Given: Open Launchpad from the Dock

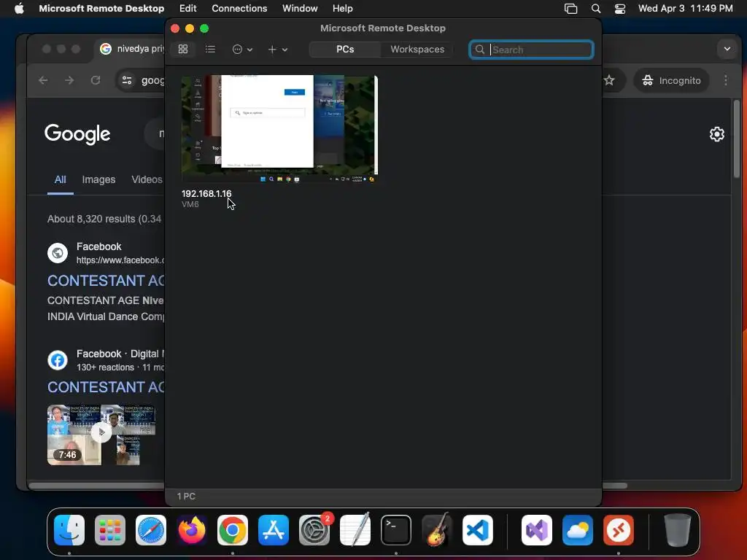Looking at the screenshot, I should [110, 530].
